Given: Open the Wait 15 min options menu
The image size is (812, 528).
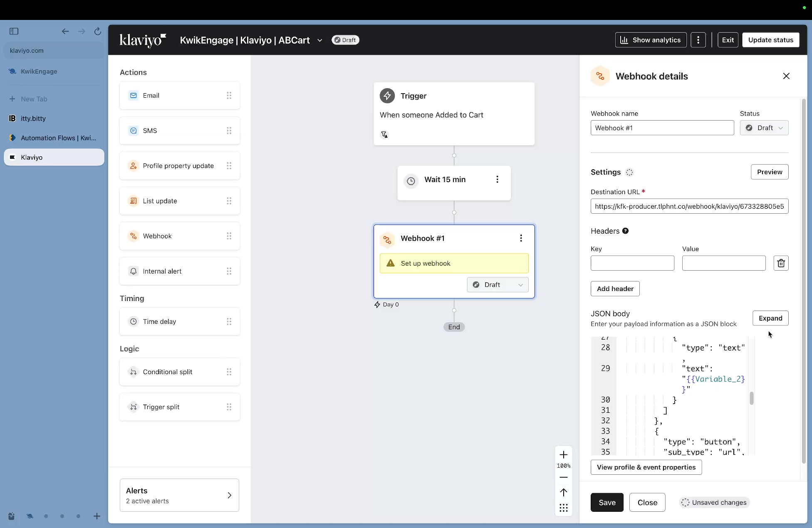Looking at the screenshot, I should coord(497,180).
